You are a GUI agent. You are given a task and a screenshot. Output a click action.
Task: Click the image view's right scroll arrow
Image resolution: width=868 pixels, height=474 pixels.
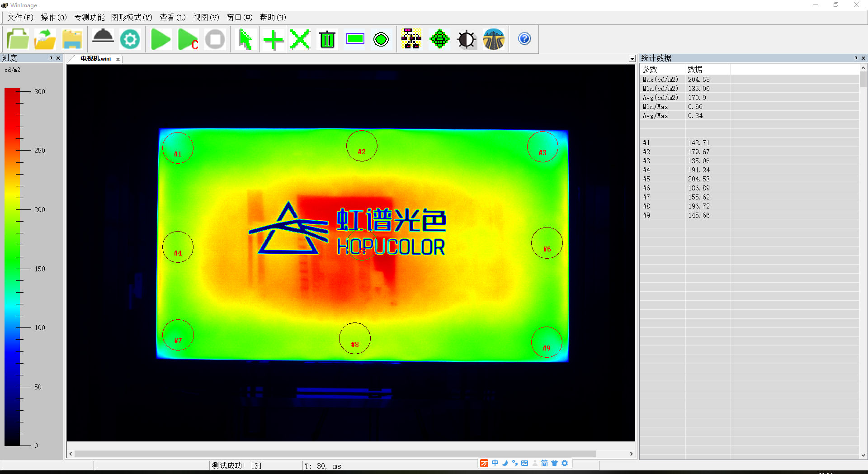[631, 454]
